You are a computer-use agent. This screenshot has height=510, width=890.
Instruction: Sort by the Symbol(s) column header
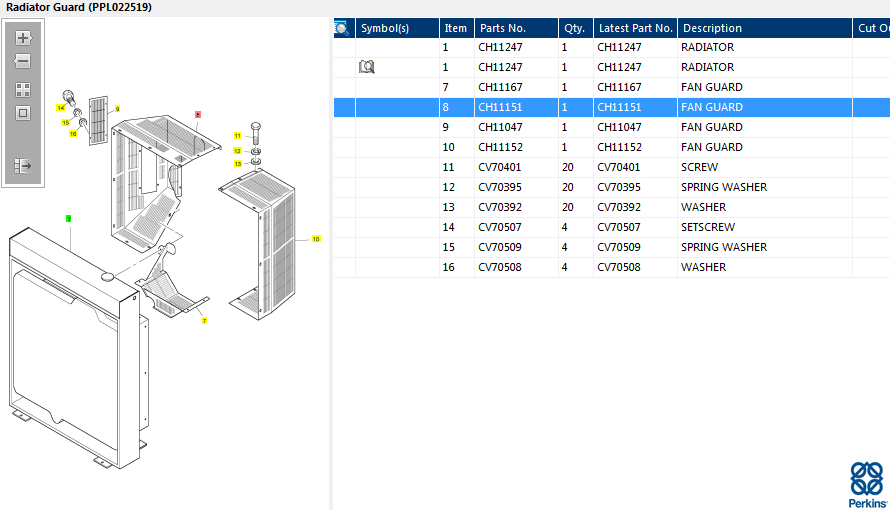pyautogui.click(x=397, y=28)
